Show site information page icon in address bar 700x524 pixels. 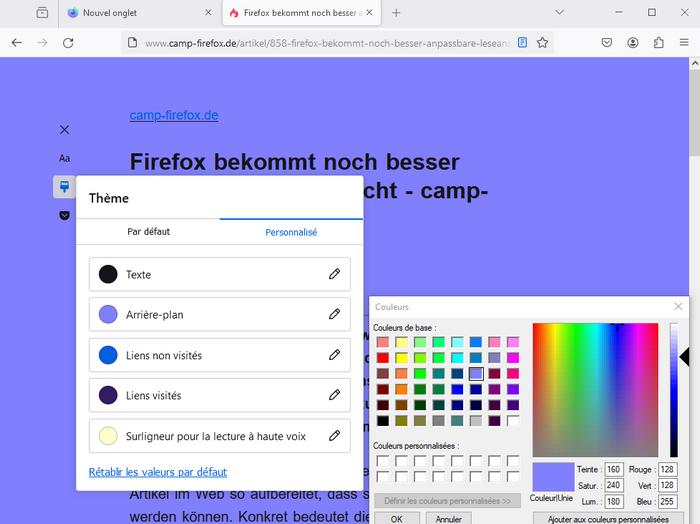tap(133, 43)
